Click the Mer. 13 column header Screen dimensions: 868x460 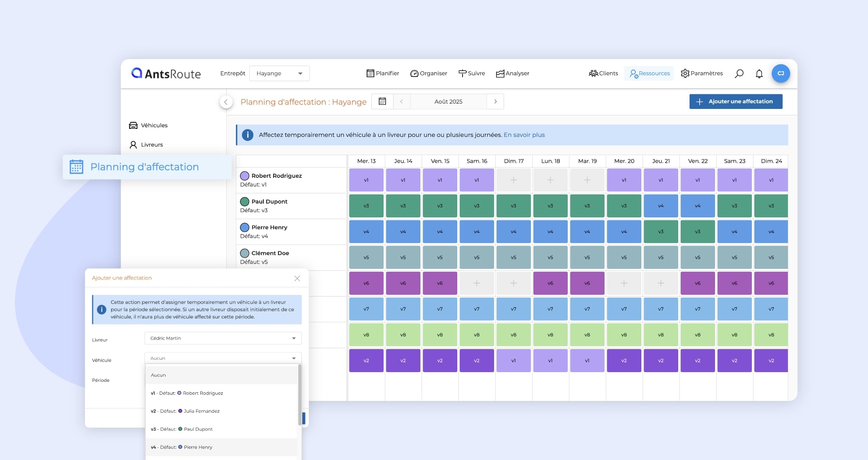[x=366, y=161]
